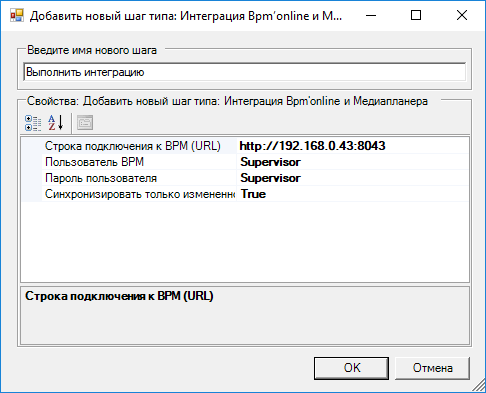Click the step name field 'Выполнить интеграцию'
The image size is (486, 393).
(x=245, y=72)
